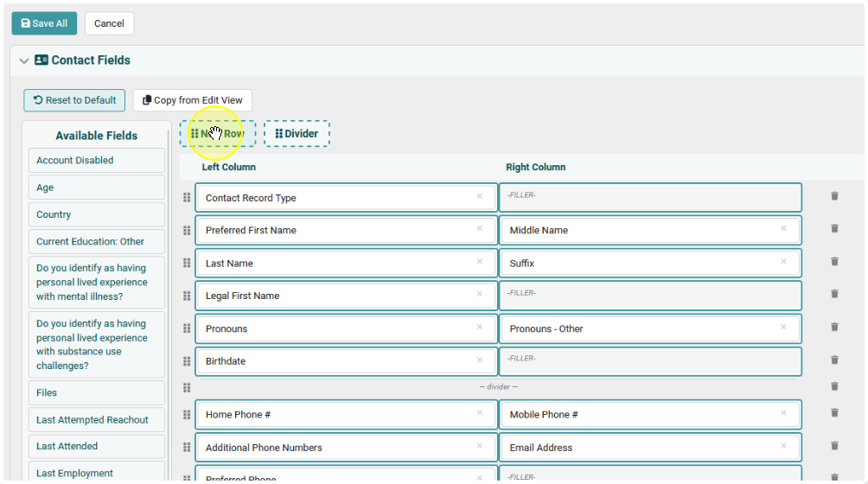Viewport: 868px width, 484px height.
Task: Click Copy from Edit View
Action: 192,100
